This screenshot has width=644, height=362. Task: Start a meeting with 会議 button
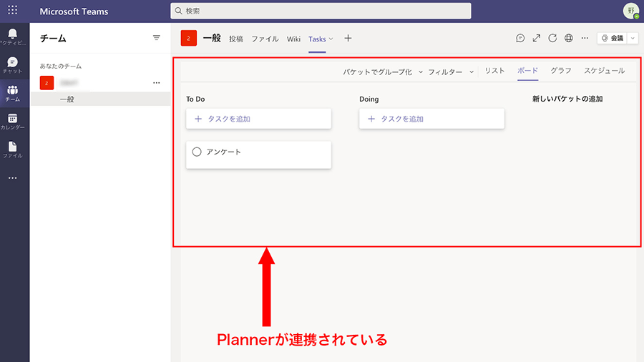[613, 38]
